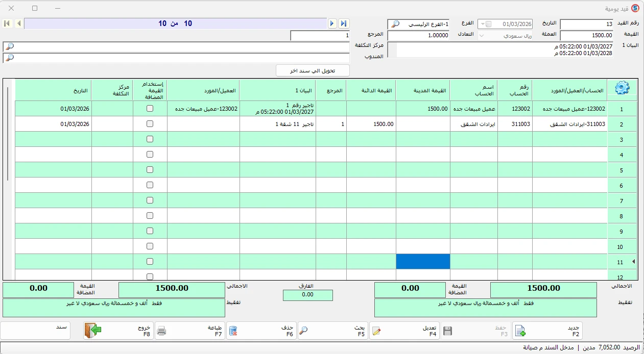Click the Delete (حذف F6) trash button

coord(261,331)
